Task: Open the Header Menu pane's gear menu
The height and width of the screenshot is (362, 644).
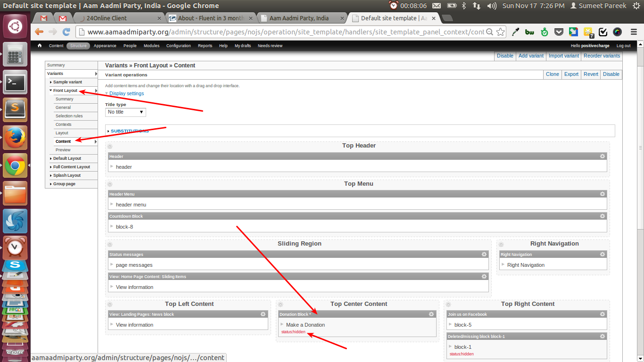Action: point(602,194)
